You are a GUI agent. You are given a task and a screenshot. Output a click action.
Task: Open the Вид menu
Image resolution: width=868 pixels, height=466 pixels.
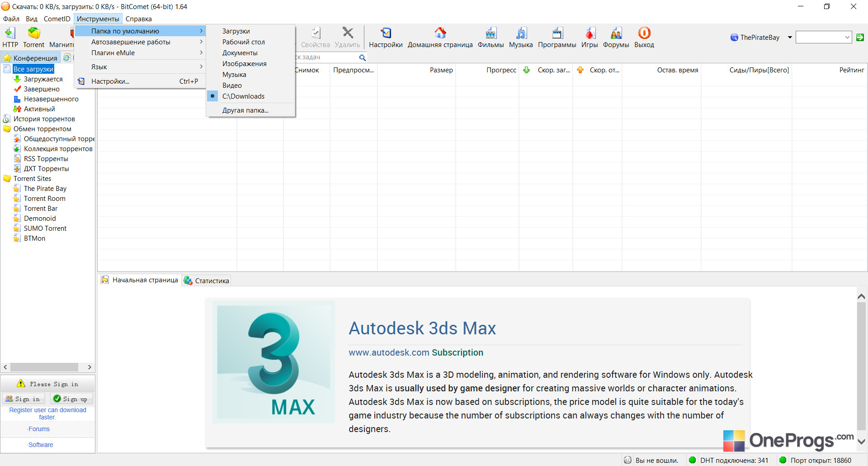pos(32,19)
